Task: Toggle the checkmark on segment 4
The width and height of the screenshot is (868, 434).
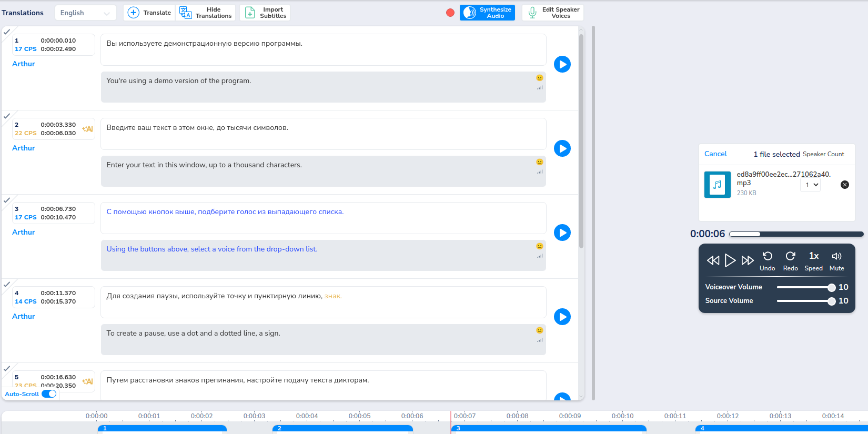Action: pos(7,285)
